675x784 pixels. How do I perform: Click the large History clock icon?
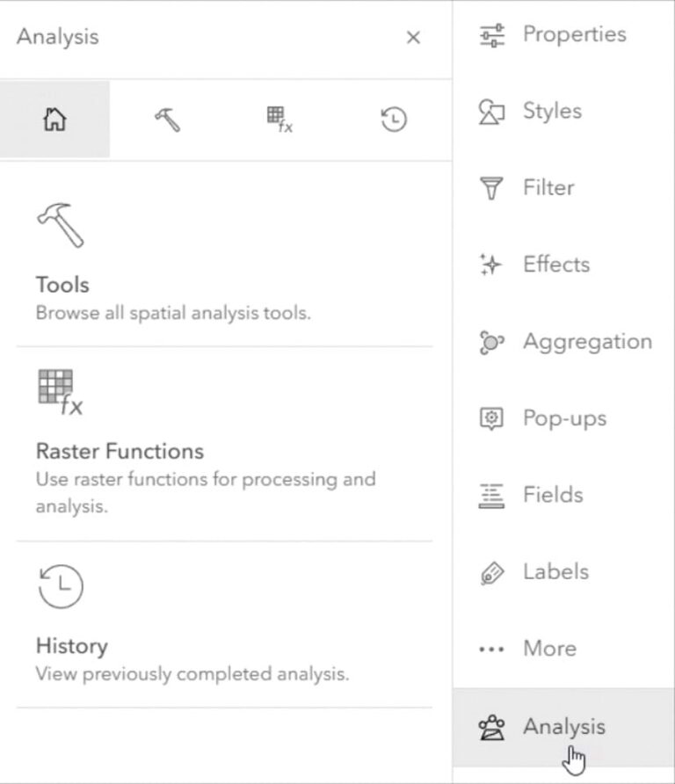[x=60, y=586]
